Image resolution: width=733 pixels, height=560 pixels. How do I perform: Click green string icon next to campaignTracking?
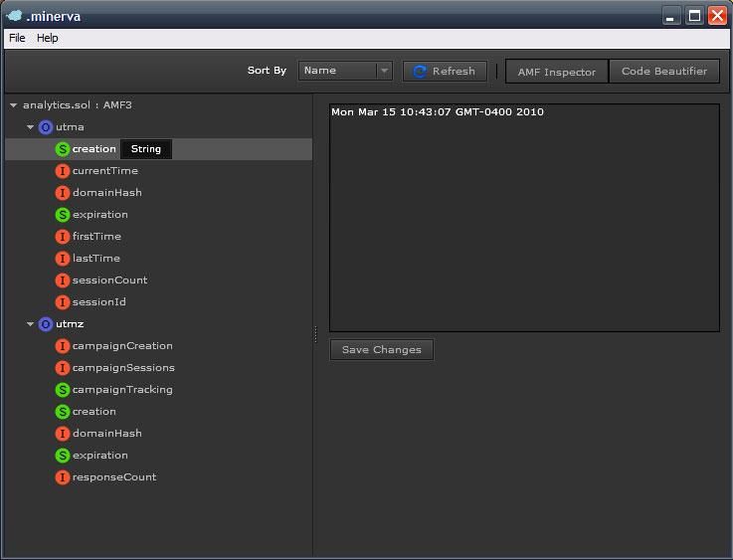[x=63, y=390]
